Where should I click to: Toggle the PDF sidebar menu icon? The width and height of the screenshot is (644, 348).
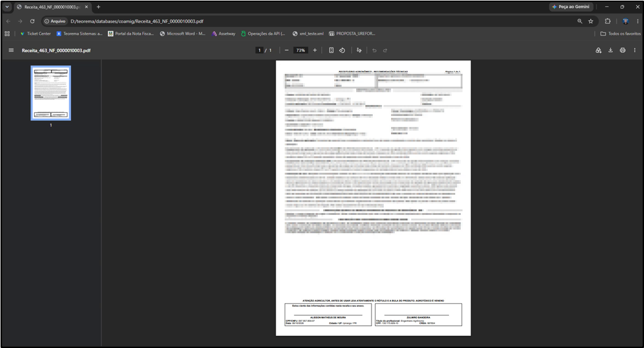(x=11, y=51)
